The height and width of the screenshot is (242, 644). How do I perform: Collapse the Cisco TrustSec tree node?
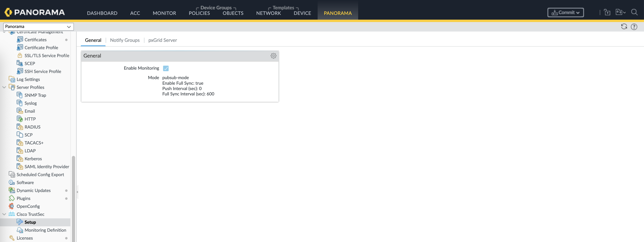point(4,214)
